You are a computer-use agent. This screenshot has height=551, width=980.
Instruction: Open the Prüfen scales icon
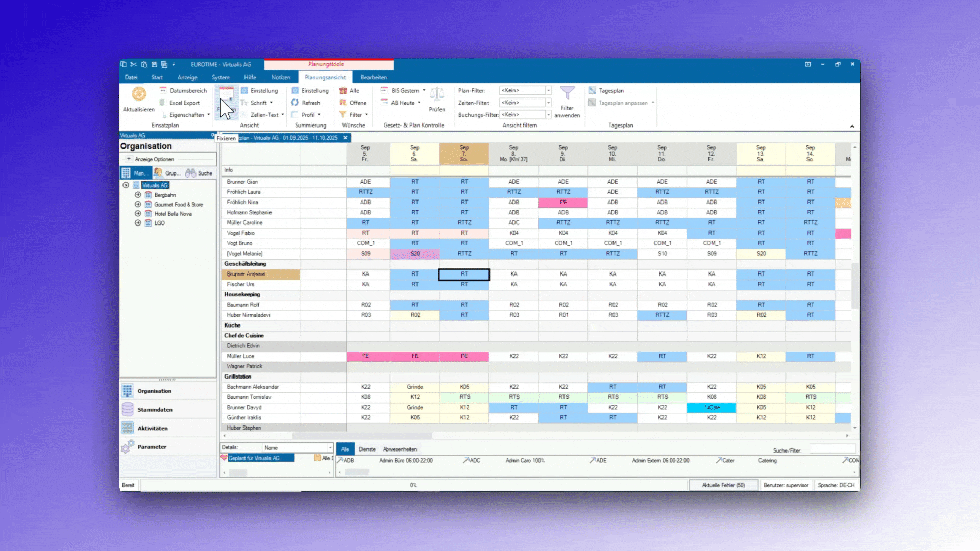(437, 94)
